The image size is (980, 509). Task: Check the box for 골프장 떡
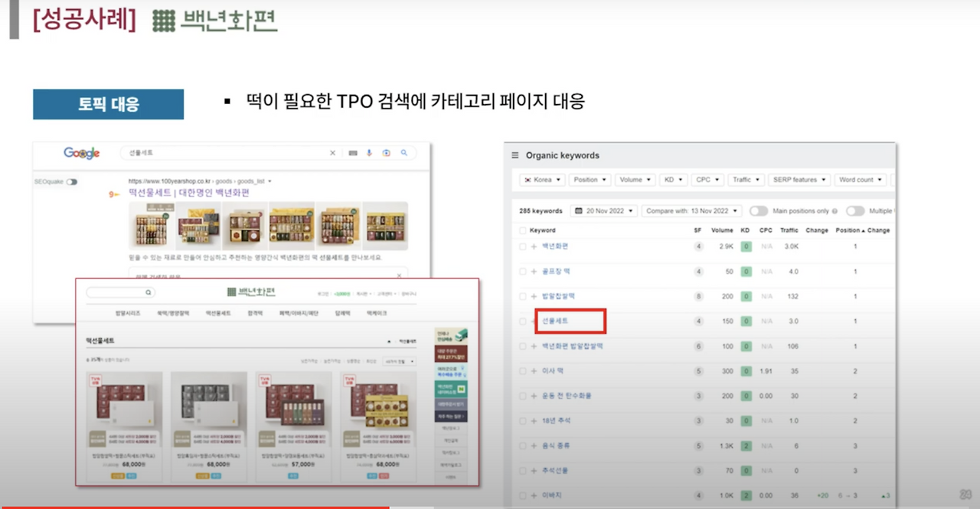[x=523, y=272]
